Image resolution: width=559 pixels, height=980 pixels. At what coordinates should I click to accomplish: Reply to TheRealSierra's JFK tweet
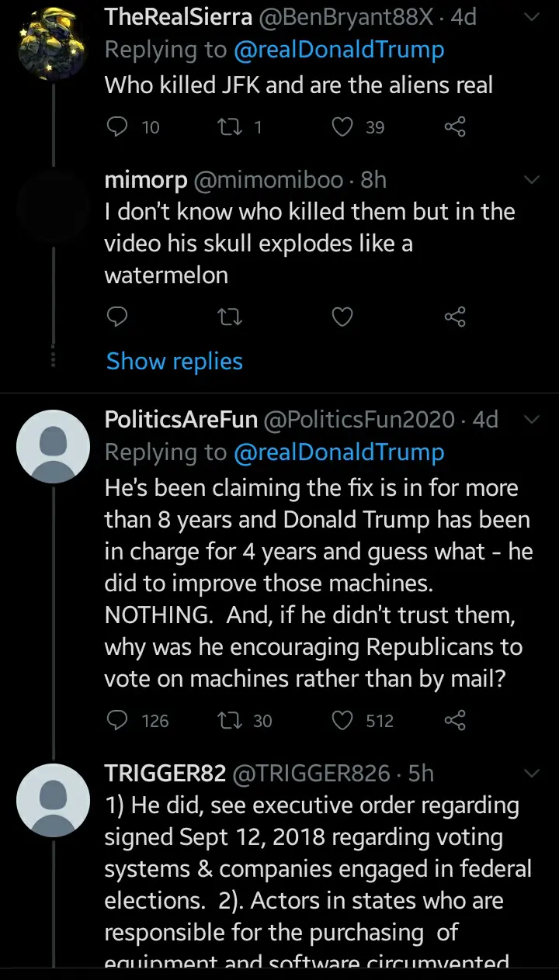[x=116, y=126]
